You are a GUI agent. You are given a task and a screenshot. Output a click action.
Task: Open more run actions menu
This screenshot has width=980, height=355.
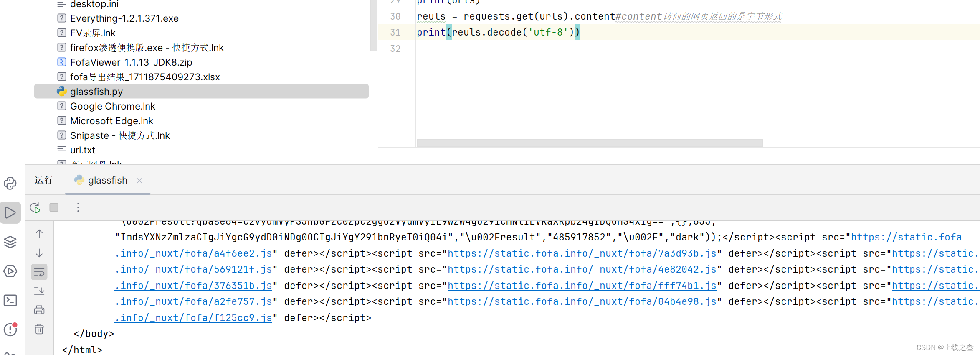[x=78, y=207]
